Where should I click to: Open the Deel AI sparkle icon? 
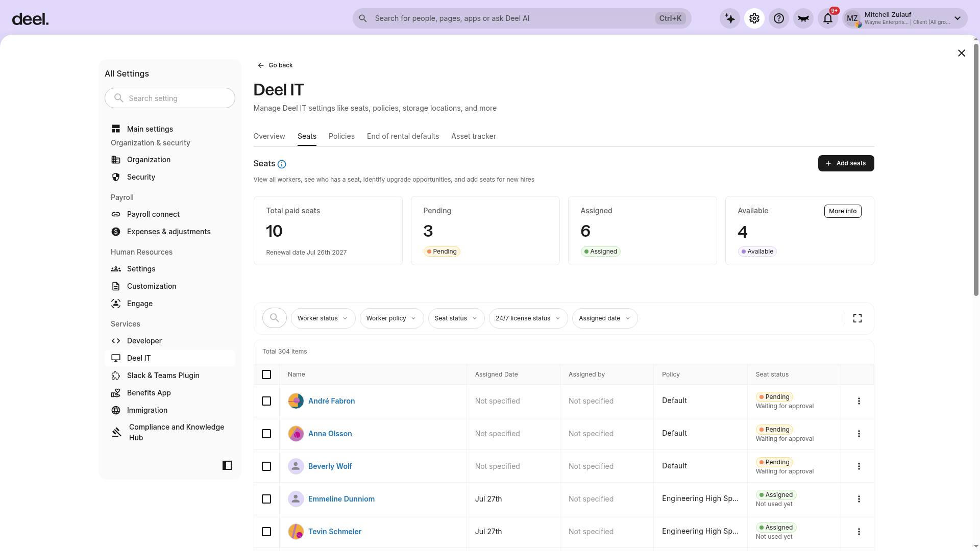pyautogui.click(x=730, y=19)
